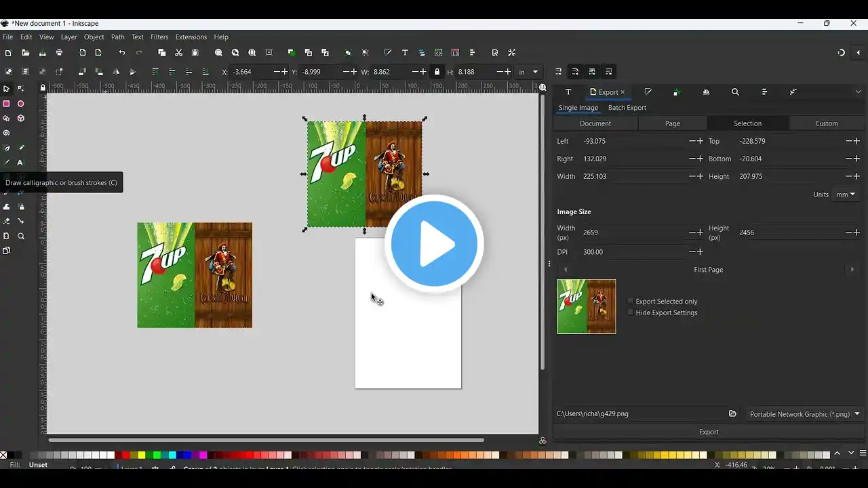Activate the 3D Box tool
The image size is (868, 488).
click(20, 118)
